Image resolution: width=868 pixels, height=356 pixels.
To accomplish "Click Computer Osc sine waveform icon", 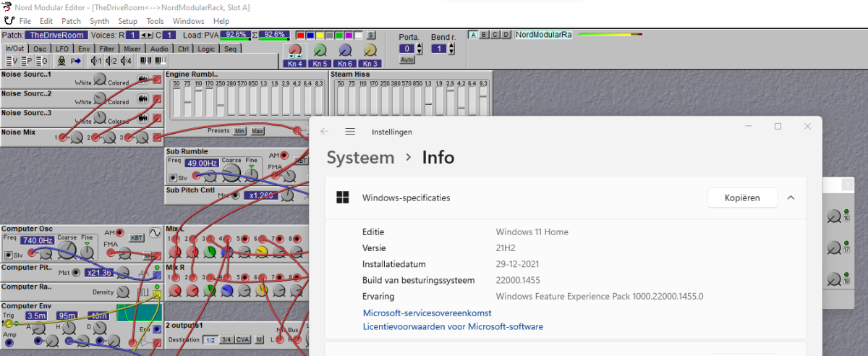I will [156, 233].
